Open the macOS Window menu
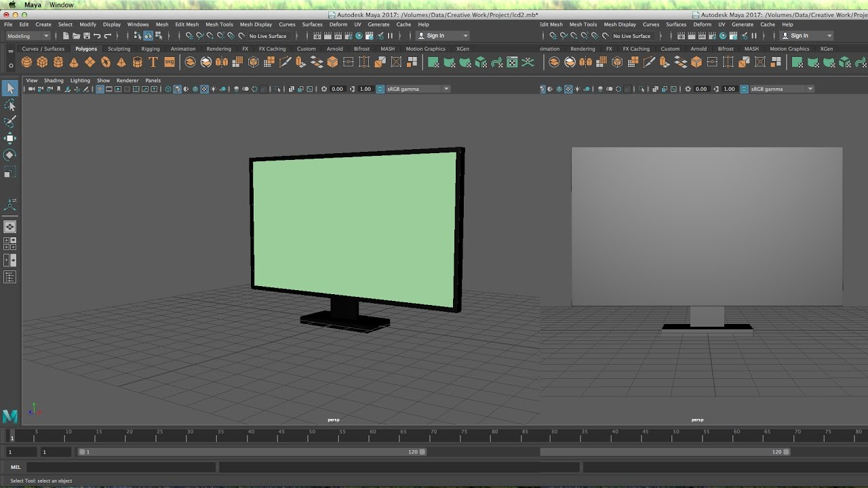Viewport: 868px width, 488px height. point(61,5)
